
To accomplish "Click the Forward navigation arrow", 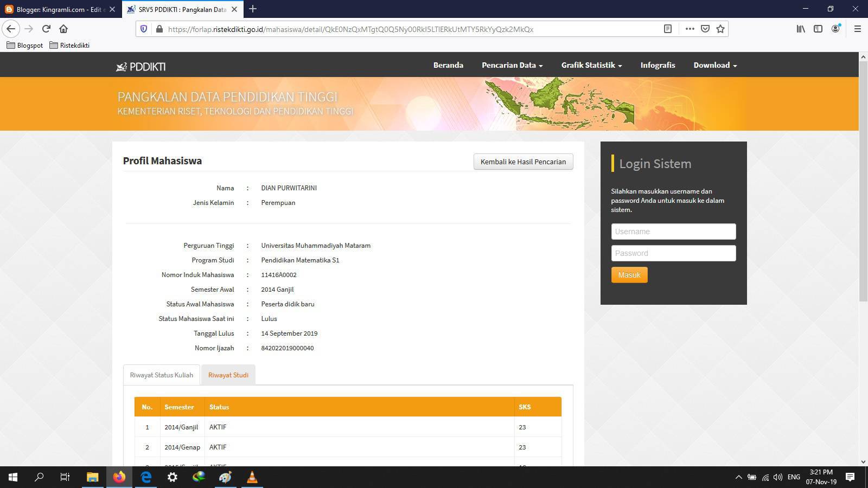I will click(29, 29).
